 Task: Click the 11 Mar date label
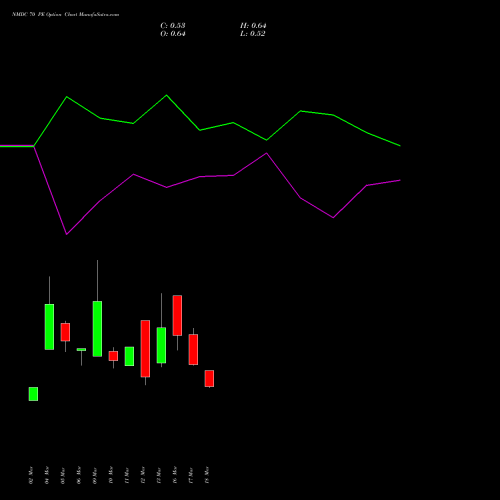coord(127,475)
